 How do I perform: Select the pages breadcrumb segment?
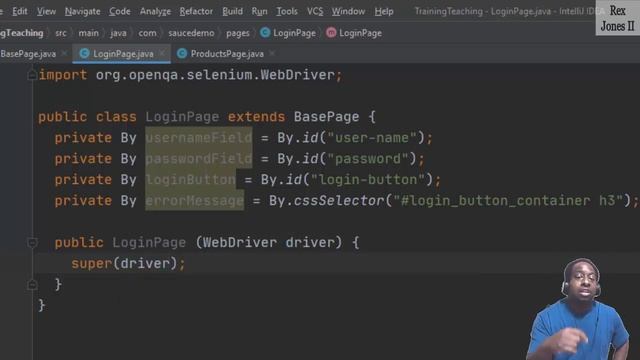[x=238, y=33]
